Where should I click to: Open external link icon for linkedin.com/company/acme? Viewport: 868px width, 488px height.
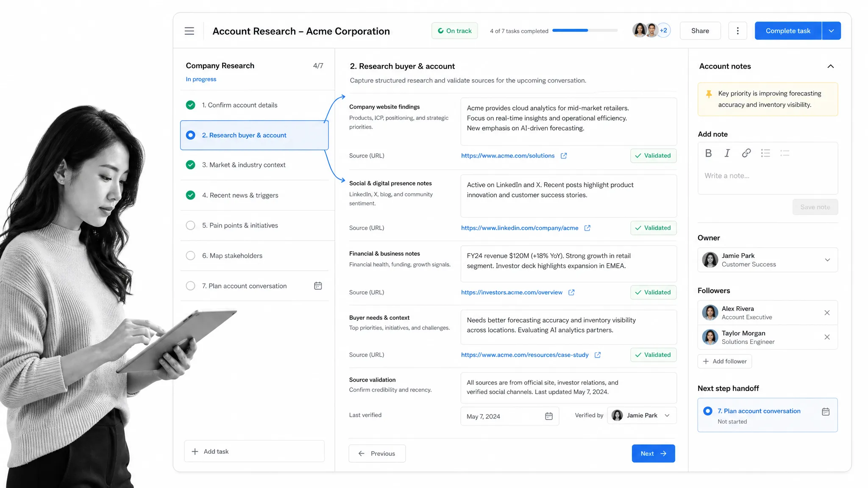[587, 228]
